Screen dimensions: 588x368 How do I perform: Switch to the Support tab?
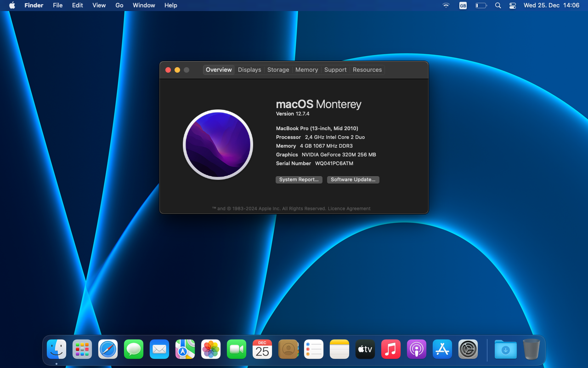[x=335, y=70]
